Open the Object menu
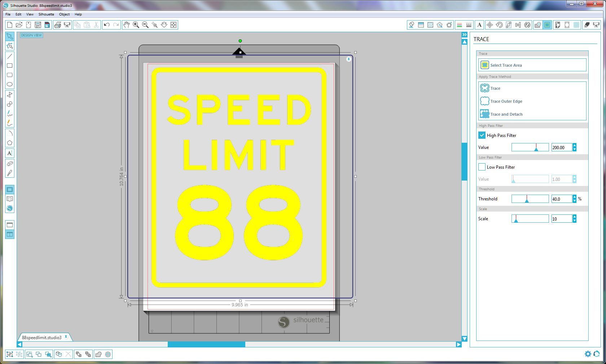This screenshot has height=364, width=606. pyautogui.click(x=64, y=14)
